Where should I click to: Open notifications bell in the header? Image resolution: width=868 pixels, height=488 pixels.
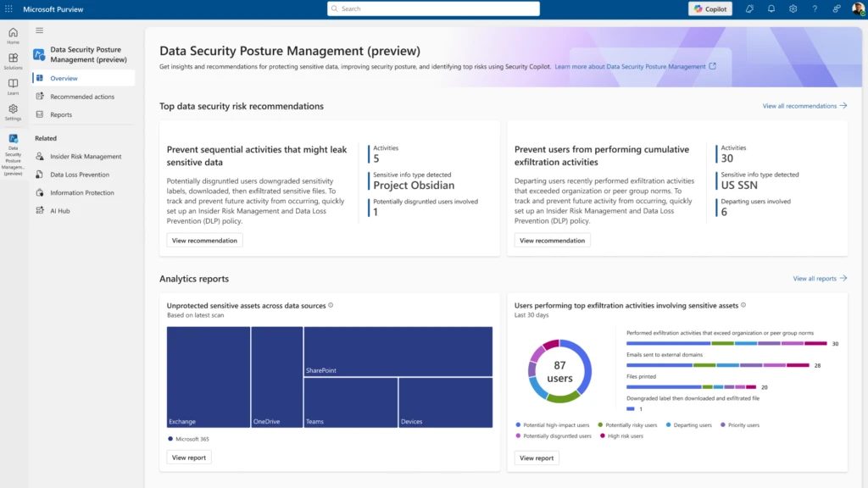click(x=770, y=8)
